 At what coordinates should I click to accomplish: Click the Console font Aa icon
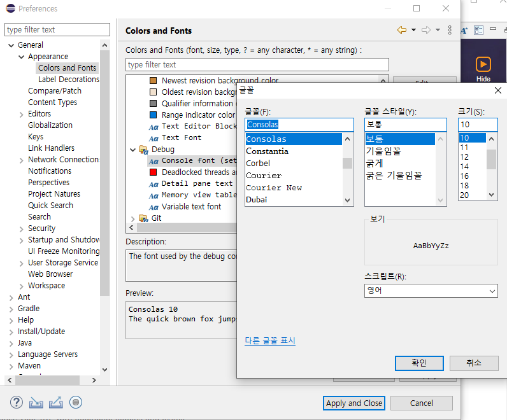coord(154,161)
